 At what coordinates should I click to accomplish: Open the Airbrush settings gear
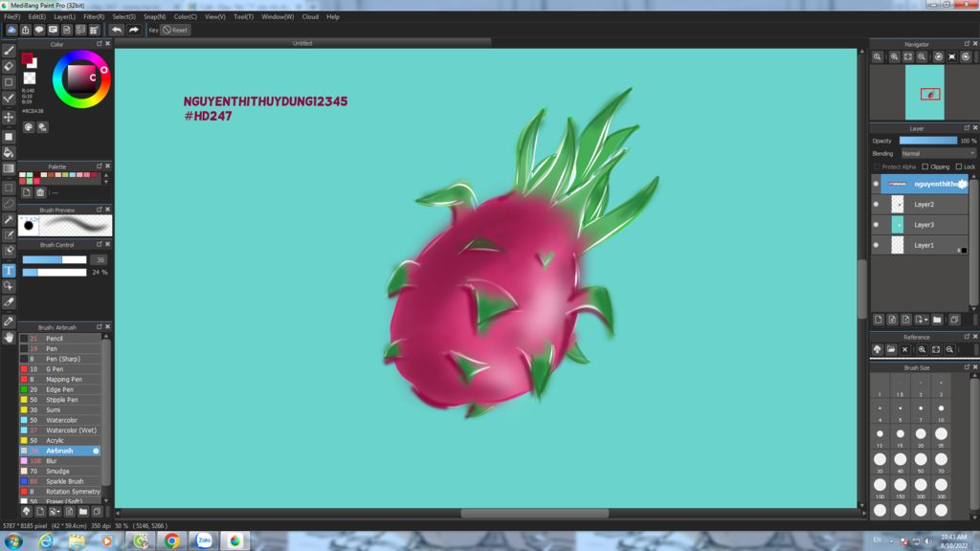tap(96, 452)
